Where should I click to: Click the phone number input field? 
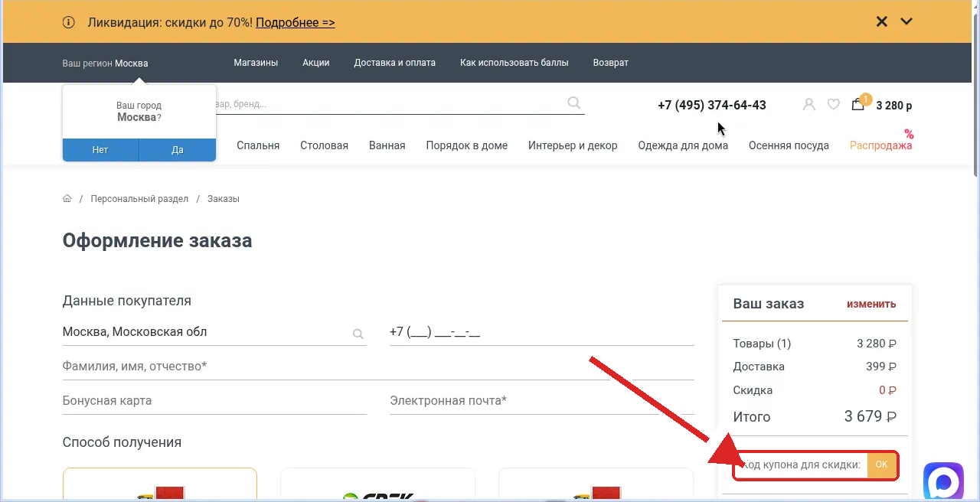(x=542, y=332)
